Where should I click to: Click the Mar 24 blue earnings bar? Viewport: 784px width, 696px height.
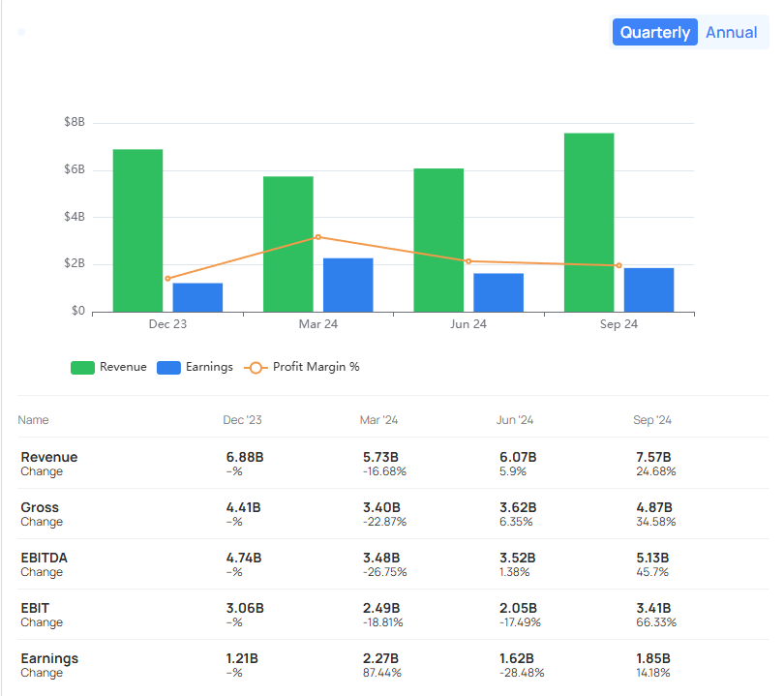(x=348, y=285)
